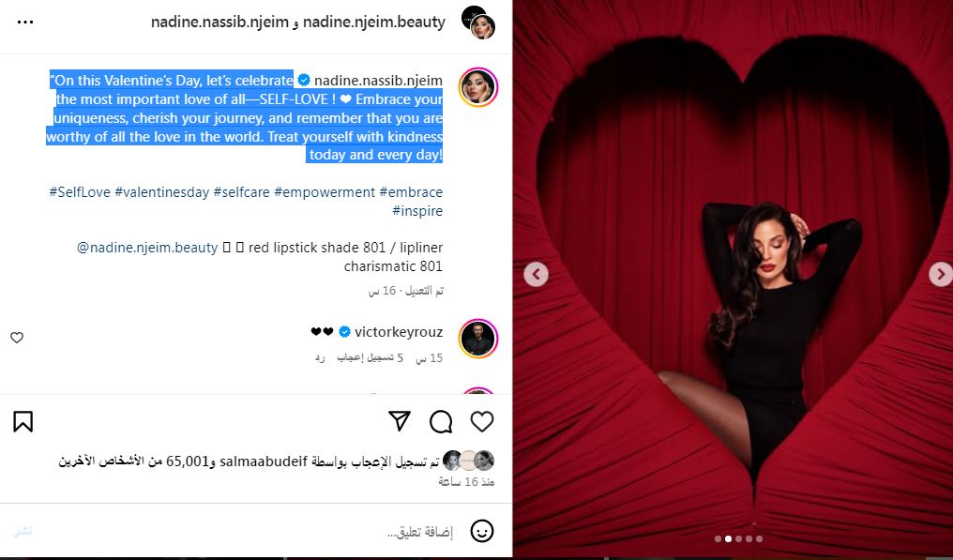Like the post with the heart icon
Viewport: 953px width, 560px height.
click(482, 421)
